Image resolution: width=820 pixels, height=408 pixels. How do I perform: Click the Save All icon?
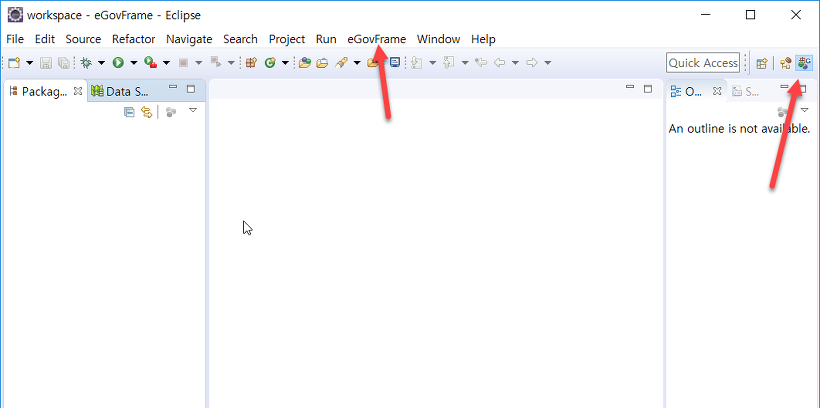(63, 63)
